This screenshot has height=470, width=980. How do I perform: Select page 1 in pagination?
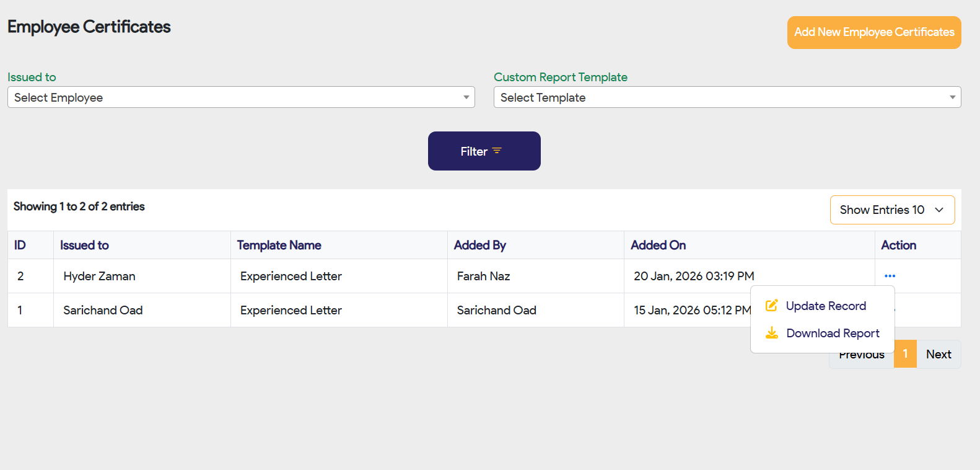tap(905, 354)
